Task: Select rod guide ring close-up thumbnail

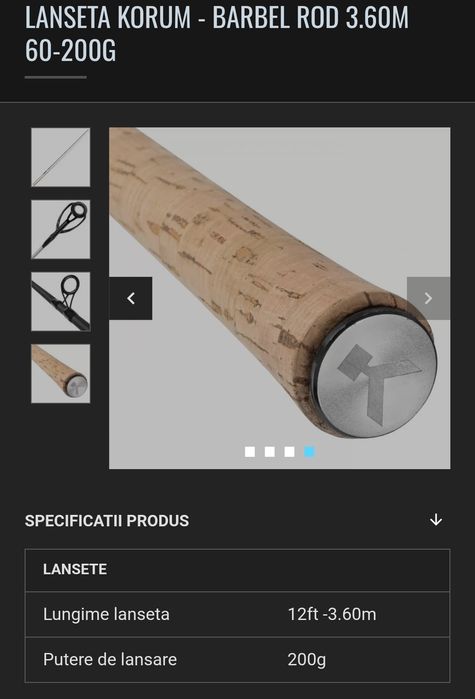Action: point(61,230)
